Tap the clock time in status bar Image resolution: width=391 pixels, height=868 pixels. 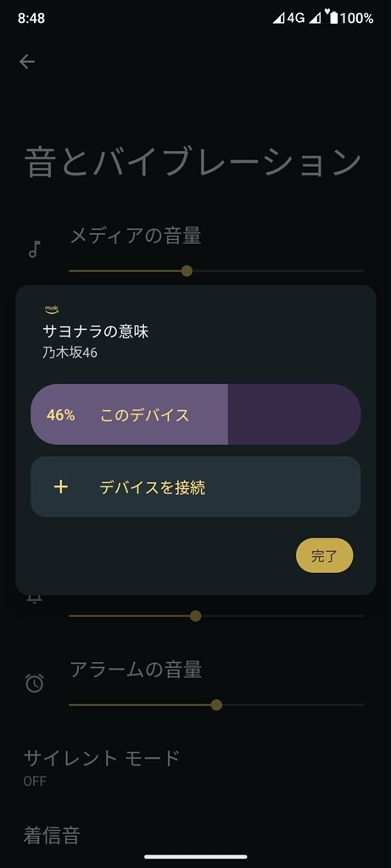tap(31, 19)
